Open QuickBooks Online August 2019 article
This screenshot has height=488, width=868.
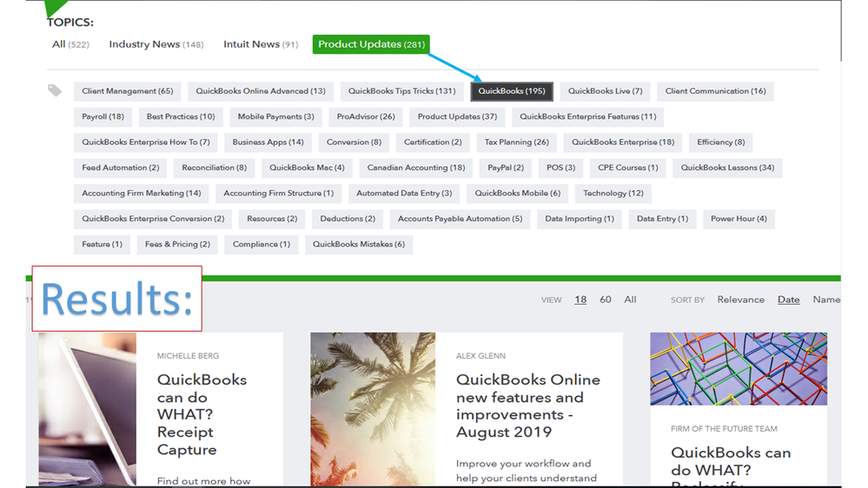(527, 406)
